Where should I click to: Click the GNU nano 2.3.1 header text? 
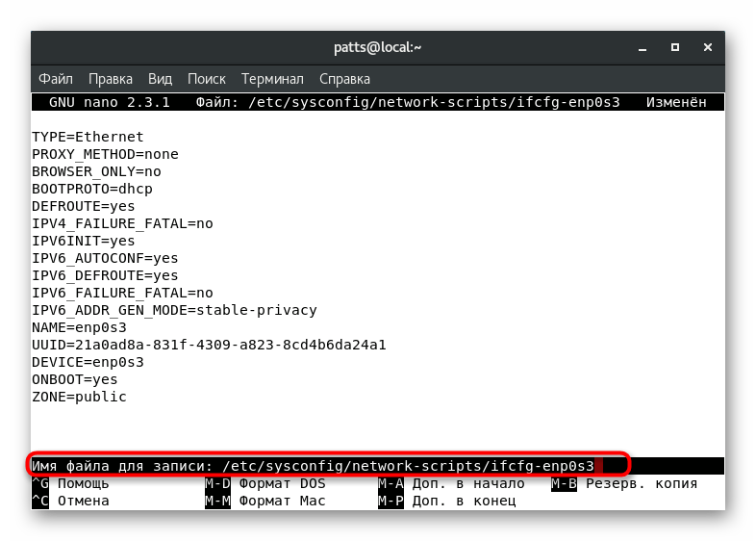[x=110, y=102]
